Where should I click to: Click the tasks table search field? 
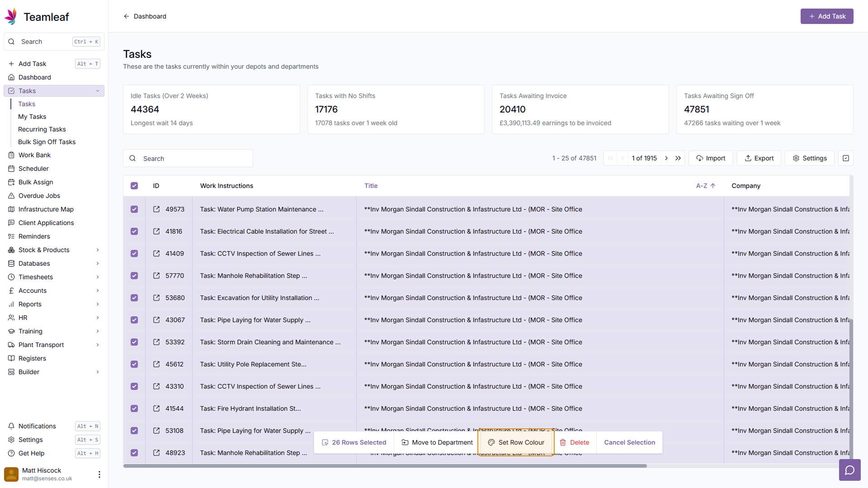(188, 158)
